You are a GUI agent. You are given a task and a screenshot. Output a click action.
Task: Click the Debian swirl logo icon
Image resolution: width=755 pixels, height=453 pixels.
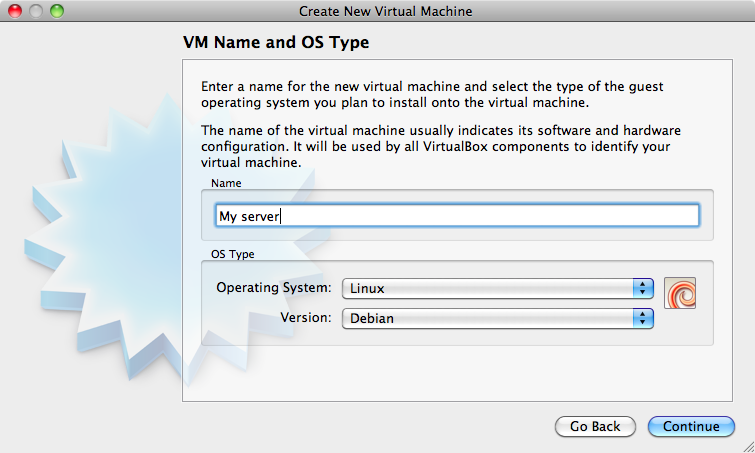(680, 293)
